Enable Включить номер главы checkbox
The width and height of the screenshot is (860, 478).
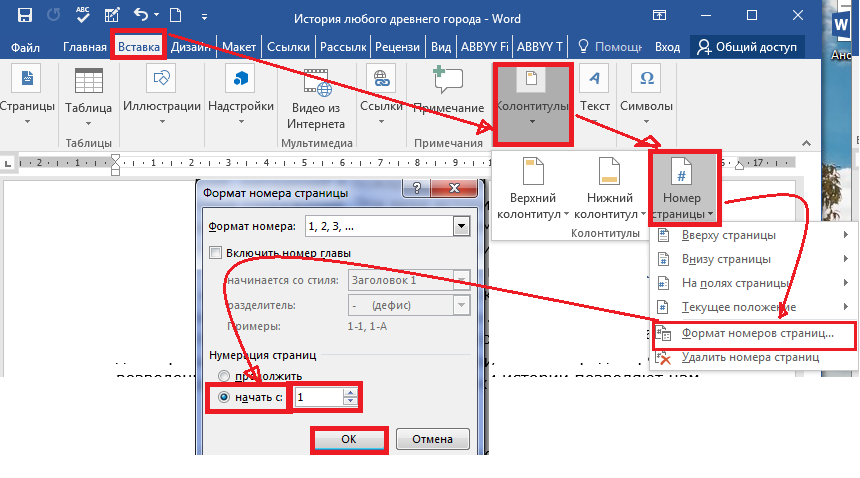point(215,253)
